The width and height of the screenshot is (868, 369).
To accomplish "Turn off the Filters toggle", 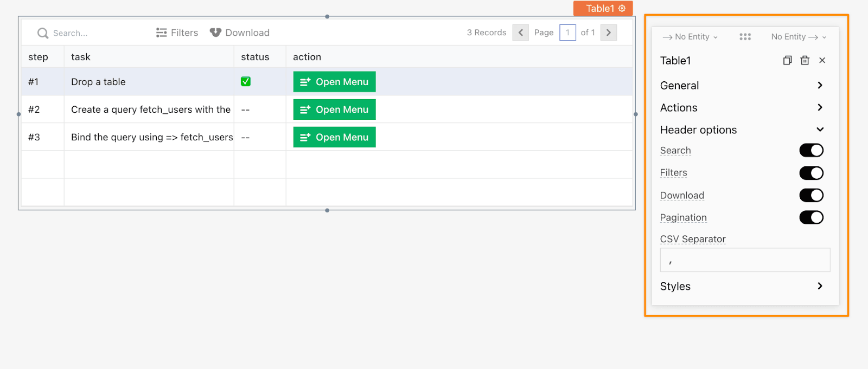I will pos(811,173).
